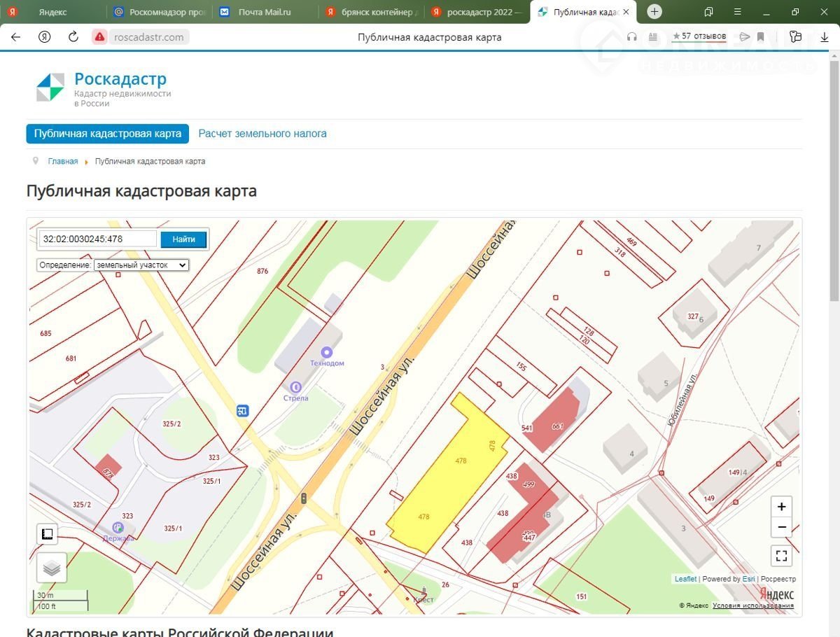Zoom out the cadastral map
The width and height of the screenshot is (840, 637).
(x=781, y=527)
